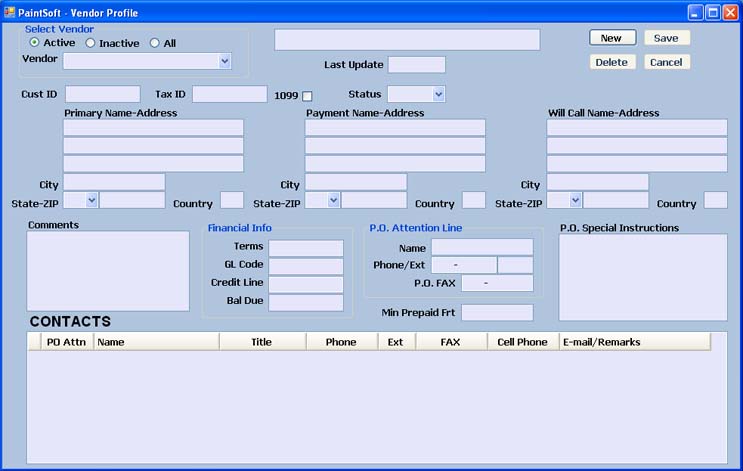Click the Will Call ZIP field
The height and width of the screenshot is (471, 743).
[616, 200]
